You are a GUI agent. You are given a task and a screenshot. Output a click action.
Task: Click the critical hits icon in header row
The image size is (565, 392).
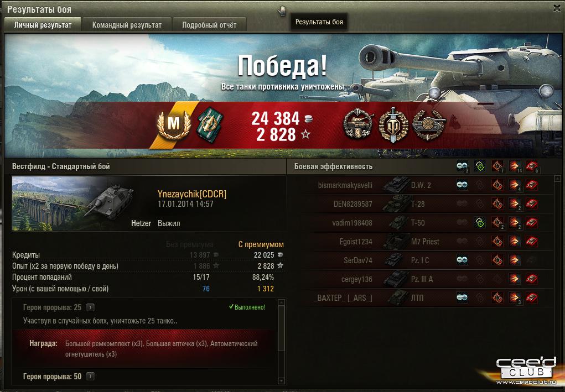[x=497, y=166]
